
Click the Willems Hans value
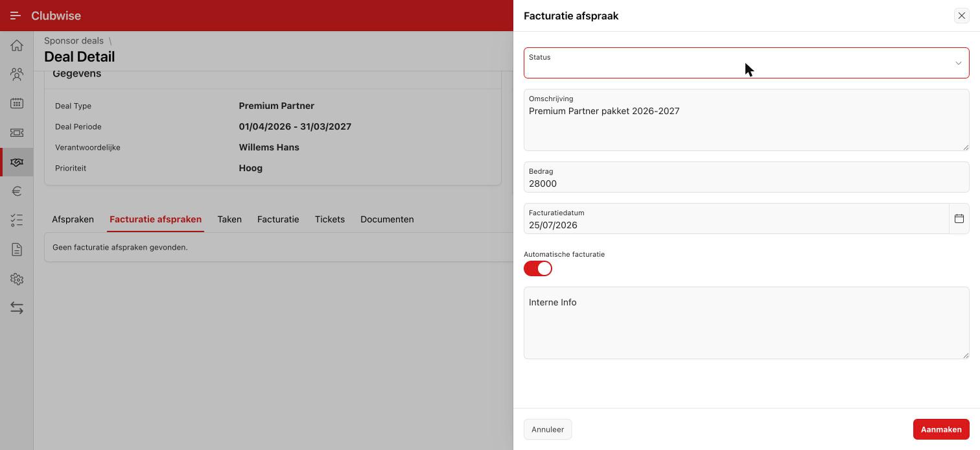(x=269, y=147)
